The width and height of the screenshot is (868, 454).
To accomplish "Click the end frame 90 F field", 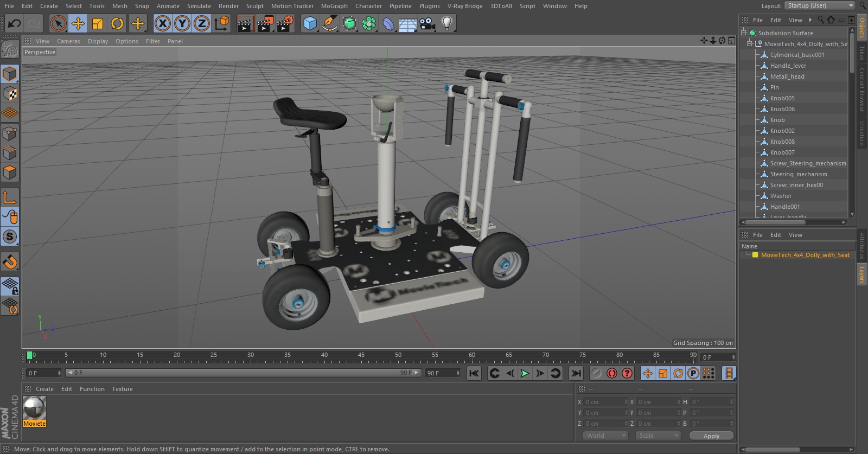I will [x=443, y=373].
